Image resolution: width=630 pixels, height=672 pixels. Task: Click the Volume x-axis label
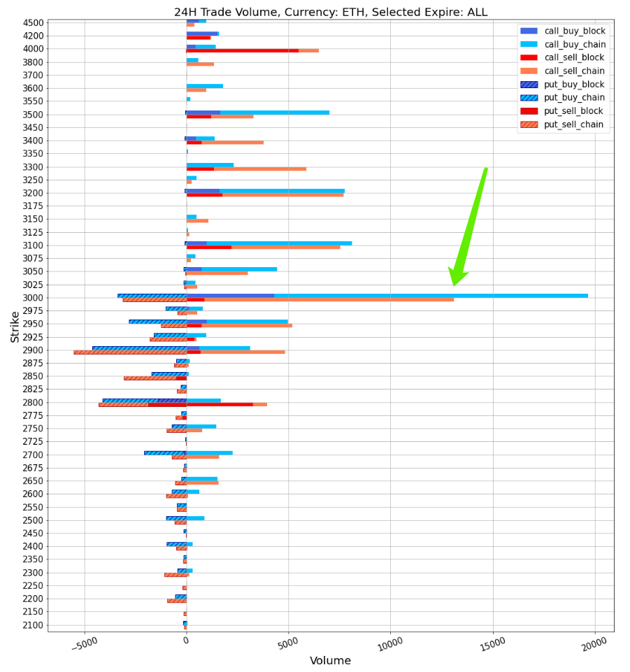[x=330, y=661]
